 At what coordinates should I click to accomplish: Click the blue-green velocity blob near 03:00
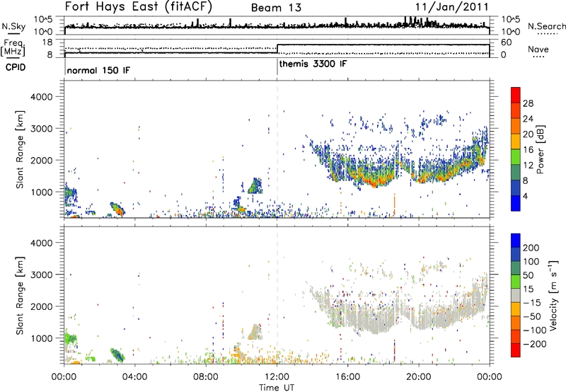(117, 354)
